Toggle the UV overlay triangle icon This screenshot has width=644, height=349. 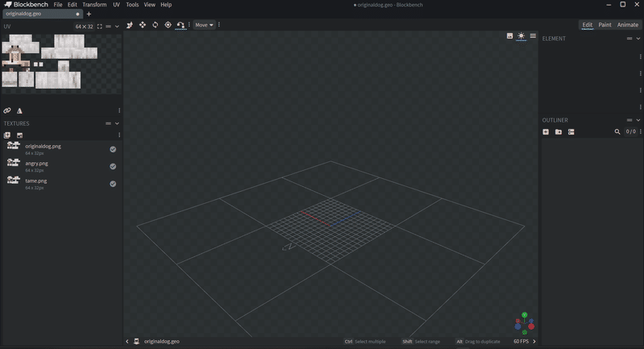click(x=19, y=110)
